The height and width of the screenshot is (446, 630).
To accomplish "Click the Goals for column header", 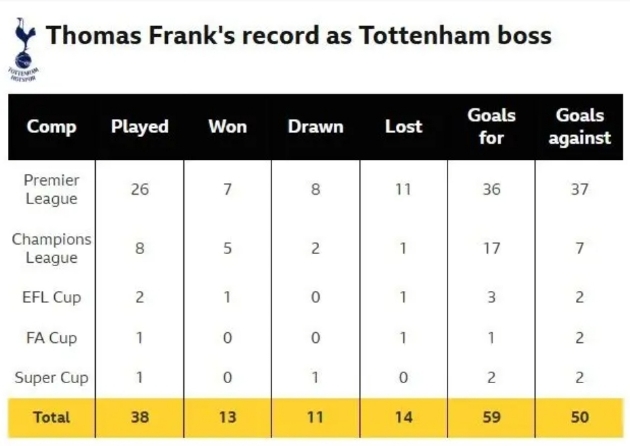I will (491, 127).
